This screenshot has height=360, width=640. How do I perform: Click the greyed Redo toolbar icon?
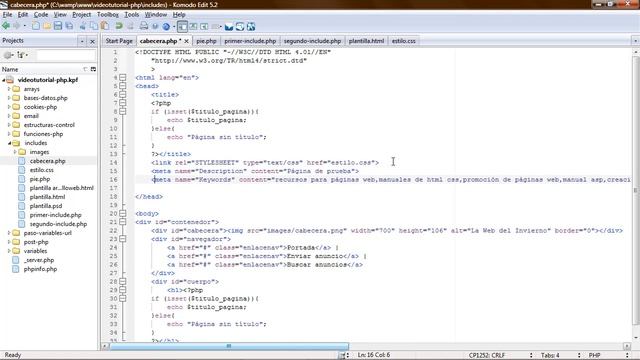coord(130,27)
